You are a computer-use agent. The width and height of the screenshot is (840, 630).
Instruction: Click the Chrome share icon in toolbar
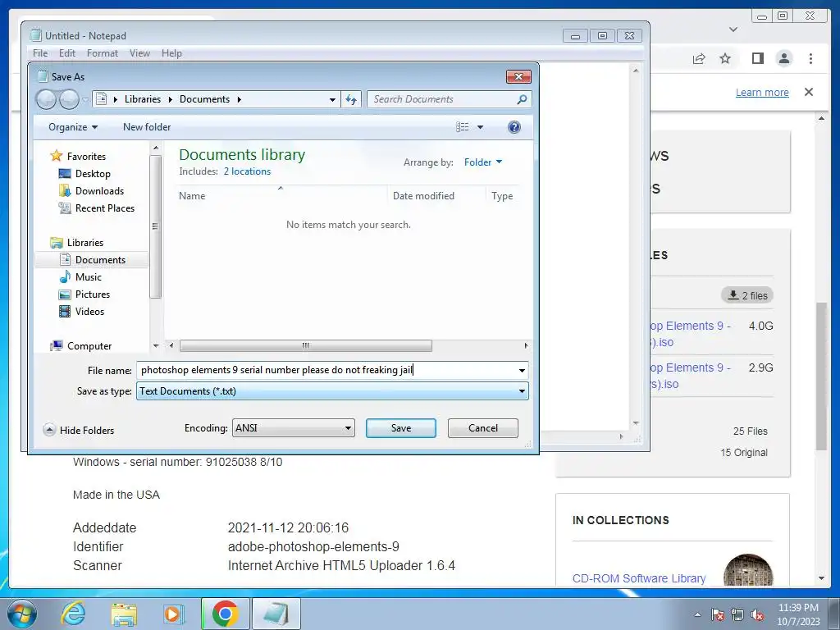(699, 58)
